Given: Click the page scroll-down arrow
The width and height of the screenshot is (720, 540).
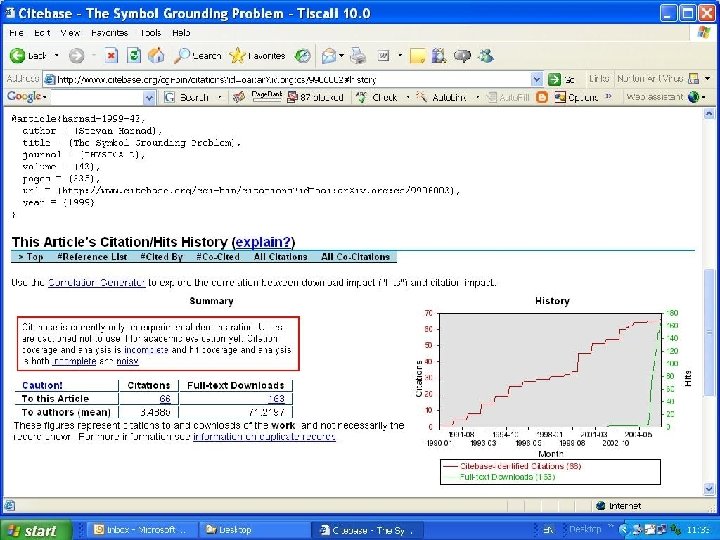Looking at the screenshot, I should coord(709,489).
